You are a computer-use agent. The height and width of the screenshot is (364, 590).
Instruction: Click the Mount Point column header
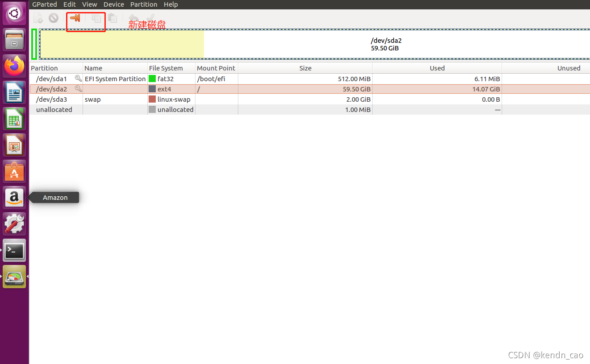[x=216, y=68]
